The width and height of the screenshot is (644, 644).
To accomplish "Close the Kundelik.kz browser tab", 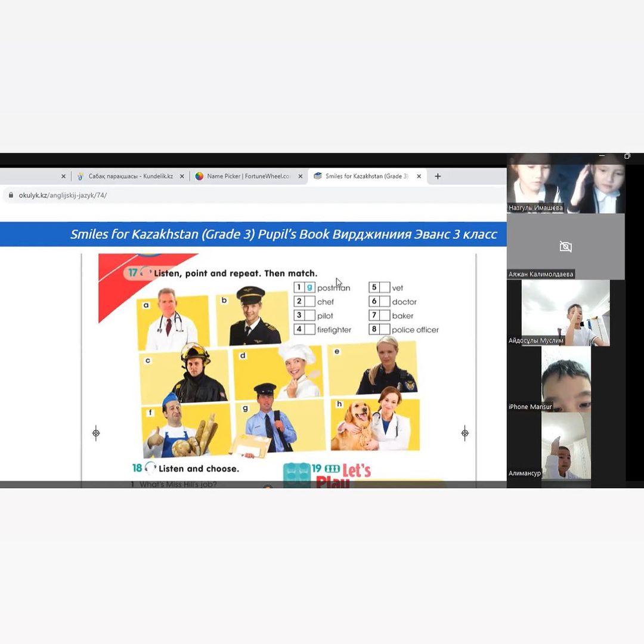I will (182, 176).
